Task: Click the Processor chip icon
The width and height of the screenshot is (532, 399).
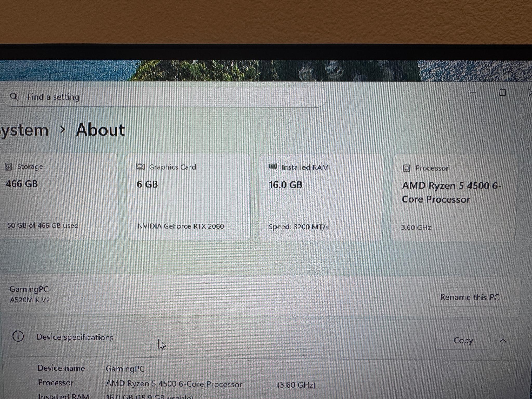Action: [406, 168]
